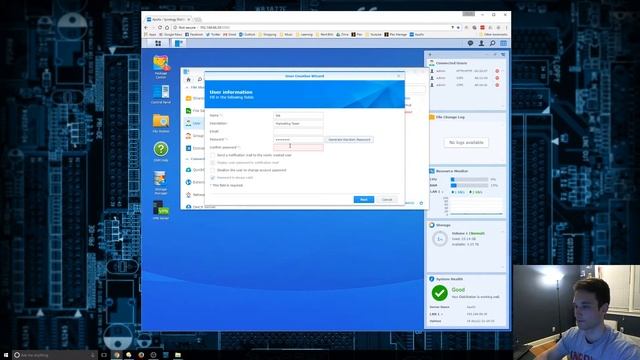
Task: Check disallow user to change account password
Action: tap(213, 170)
